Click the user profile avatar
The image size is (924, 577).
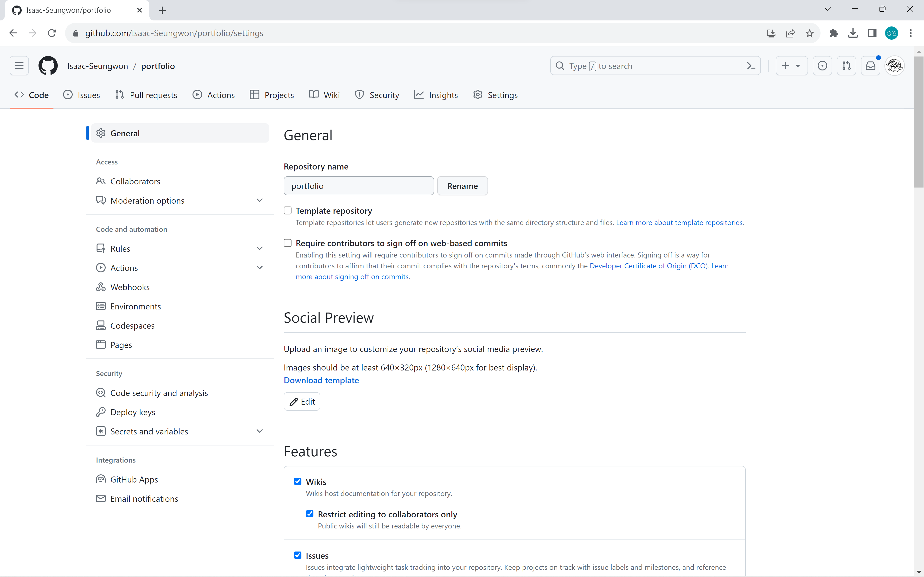pos(894,66)
